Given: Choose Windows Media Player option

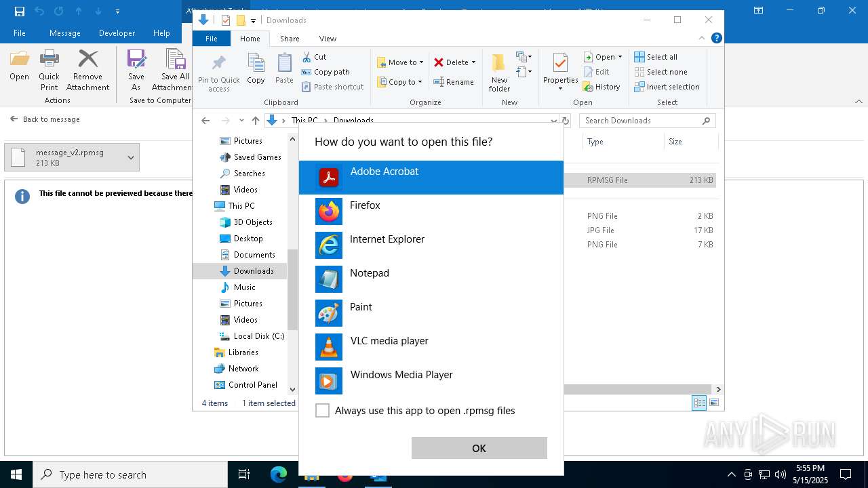Looking at the screenshot, I should (431, 381).
